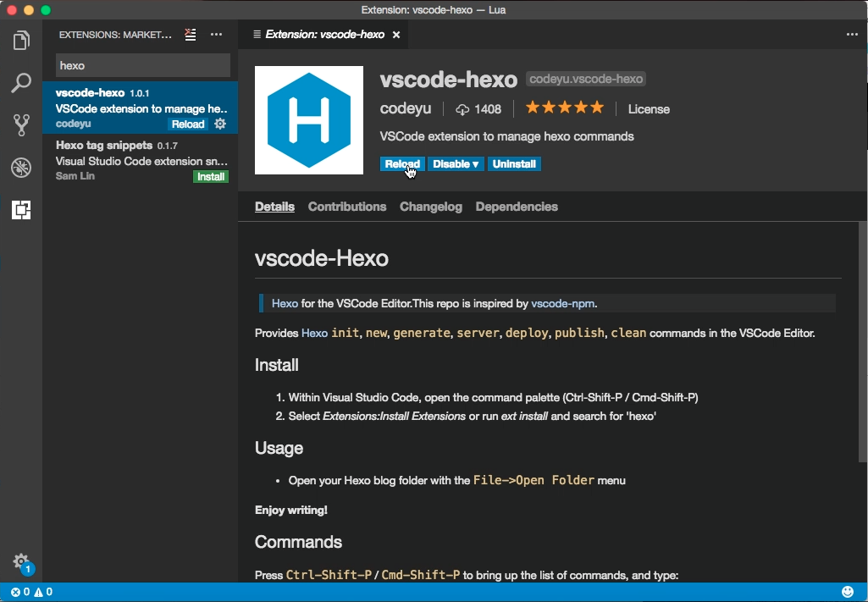The image size is (868, 602).
Task: Click the File->Open Folder code text
Action: click(534, 480)
